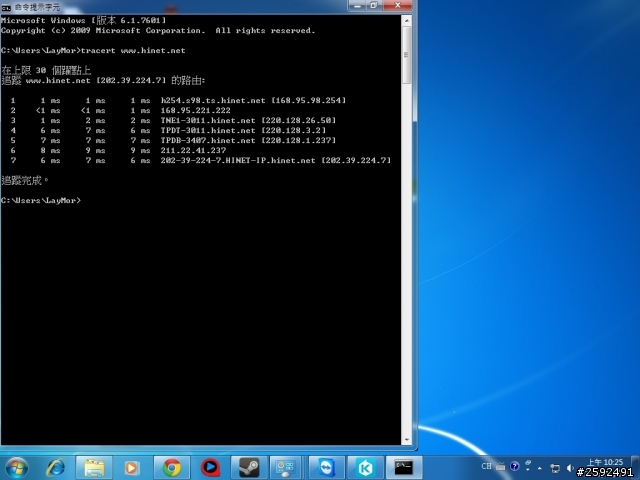Viewport: 640px width, 480px height.
Task: Click the console vertical scrollbar thumb
Action: (407, 55)
